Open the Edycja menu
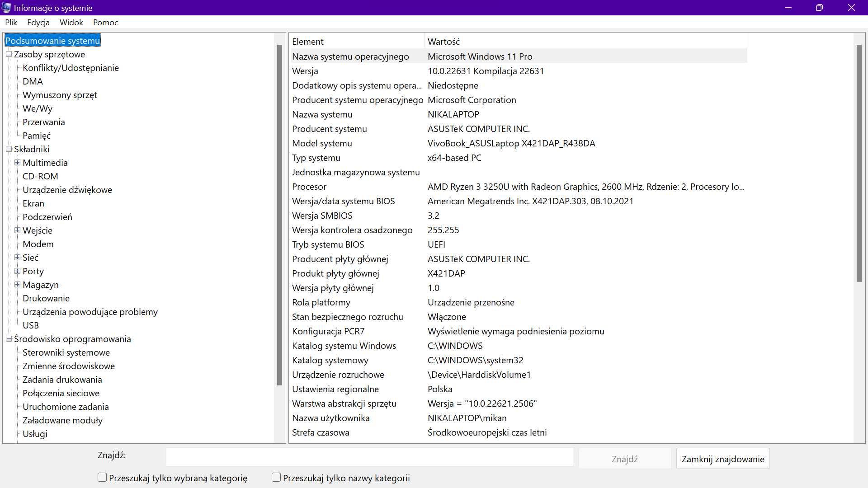868x488 pixels. tap(38, 23)
